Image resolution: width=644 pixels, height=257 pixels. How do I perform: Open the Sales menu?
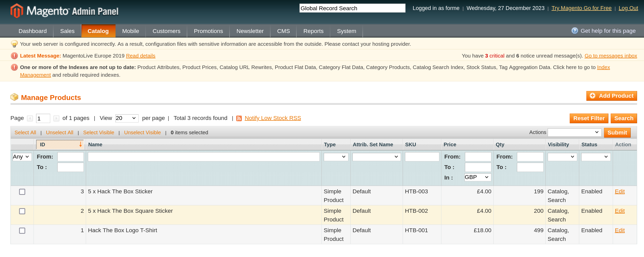point(67,31)
